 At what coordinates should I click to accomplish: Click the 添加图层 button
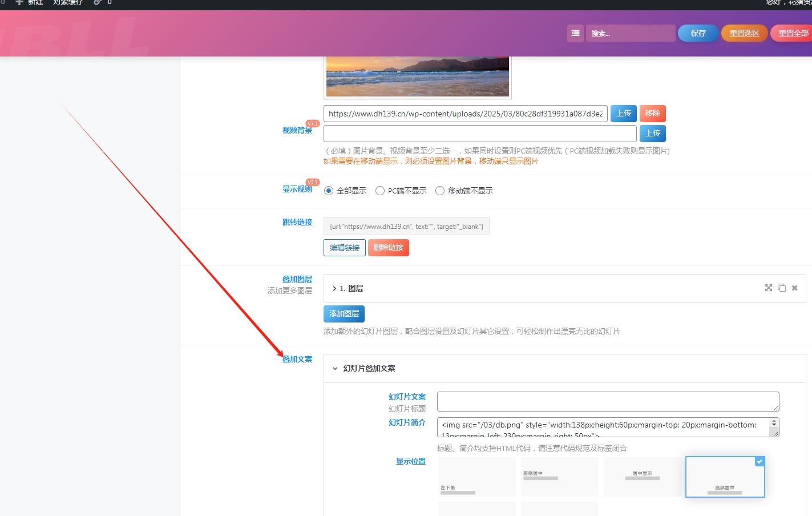[344, 314]
